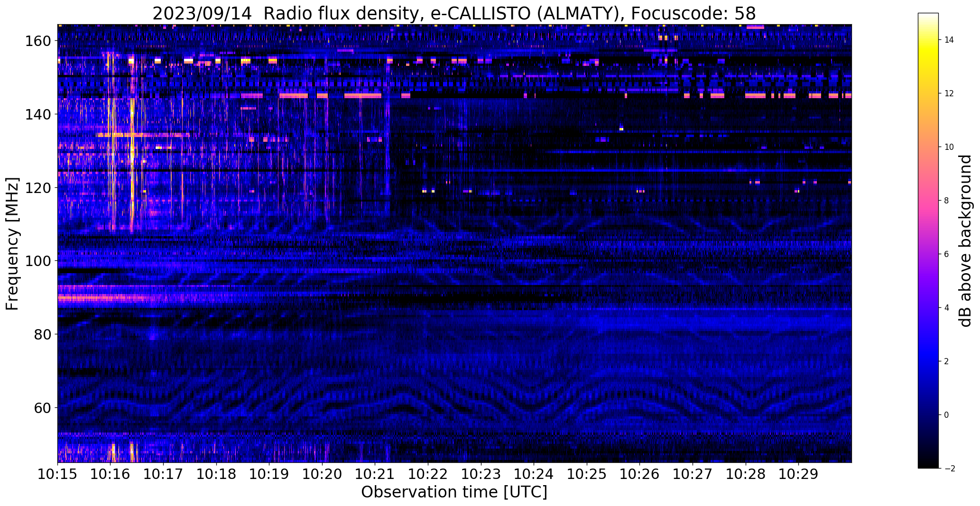980x506 pixels.
Task: Click the plot title mentioning e-CALLISTO (ALMATY)
Action: [454, 14]
